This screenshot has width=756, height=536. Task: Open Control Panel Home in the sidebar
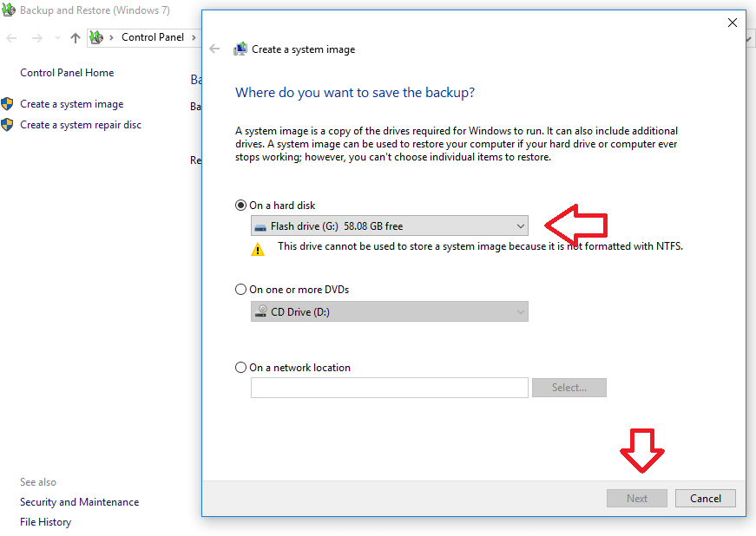click(x=67, y=73)
